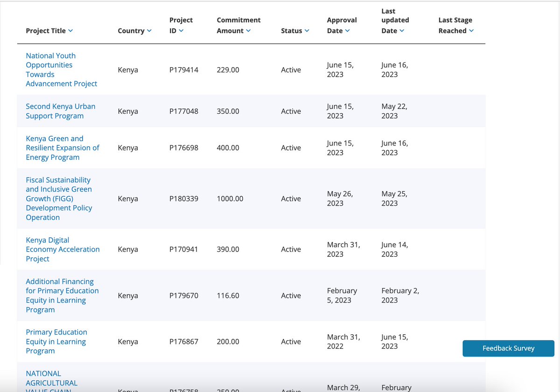This screenshot has height=392, width=560.
Task: Select project ID P179414
Action: pyautogui.click(x=184, y=70)
